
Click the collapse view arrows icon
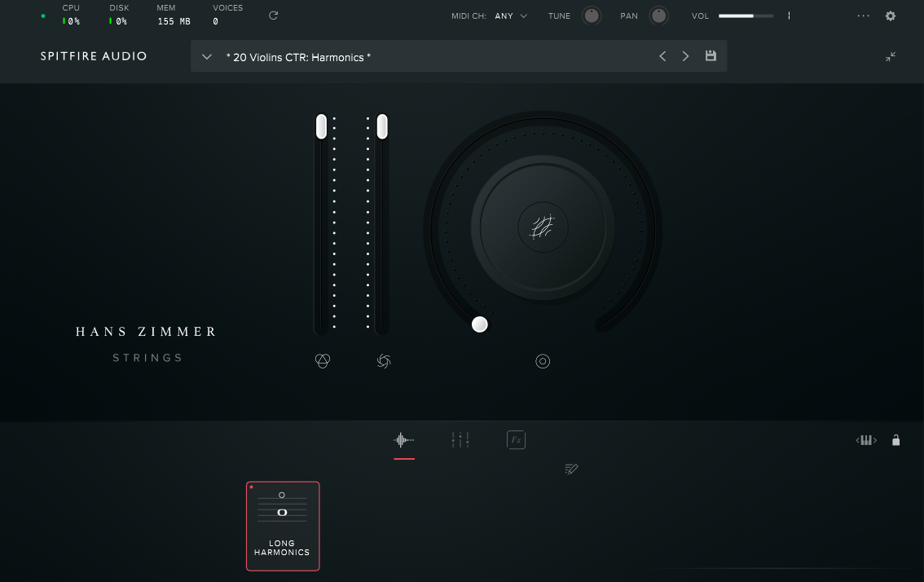(891, 56)
